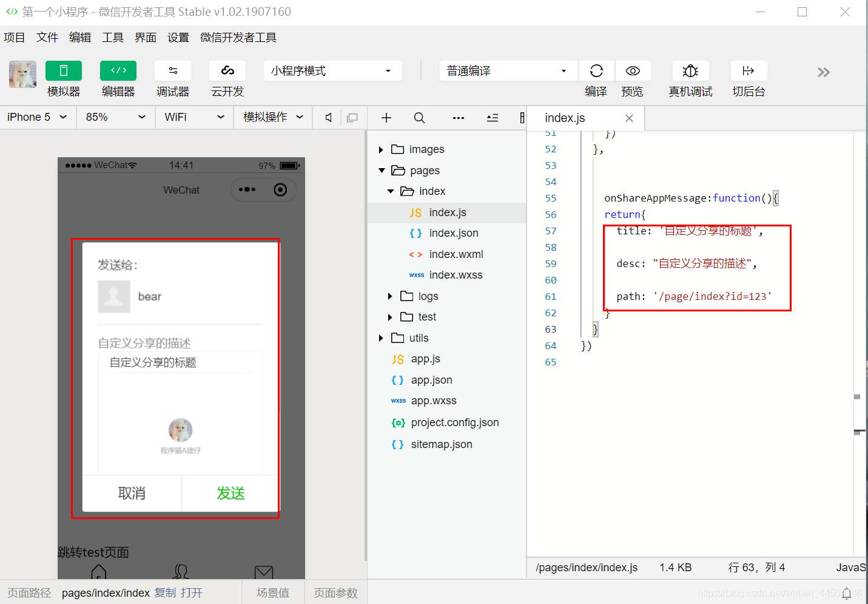Open the WiFi network dropdown
The height and width of the screenshot is (604, 868).
coord(195,117)
